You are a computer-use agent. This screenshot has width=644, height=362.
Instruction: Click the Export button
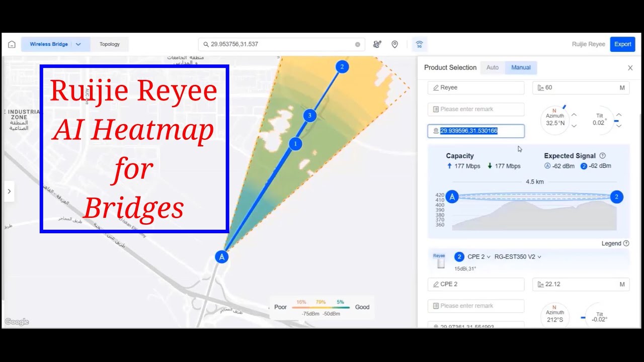(622, 44)
